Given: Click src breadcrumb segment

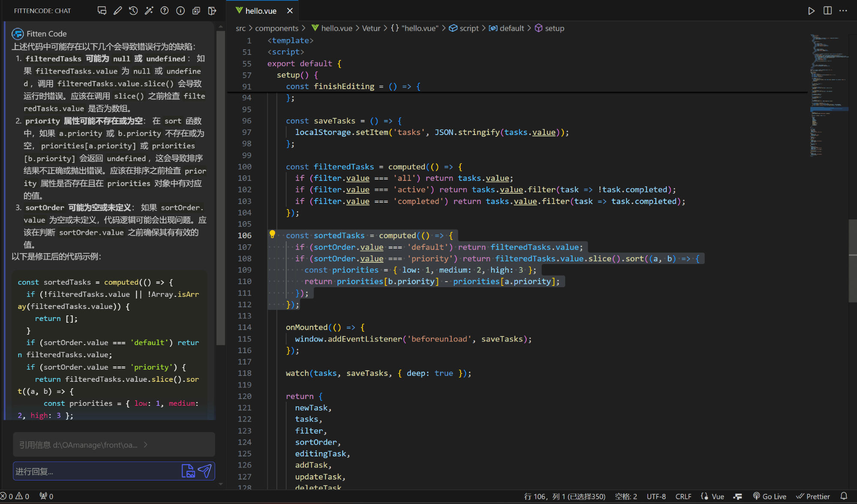Looking at the screenshot, I should click(240, 28).
